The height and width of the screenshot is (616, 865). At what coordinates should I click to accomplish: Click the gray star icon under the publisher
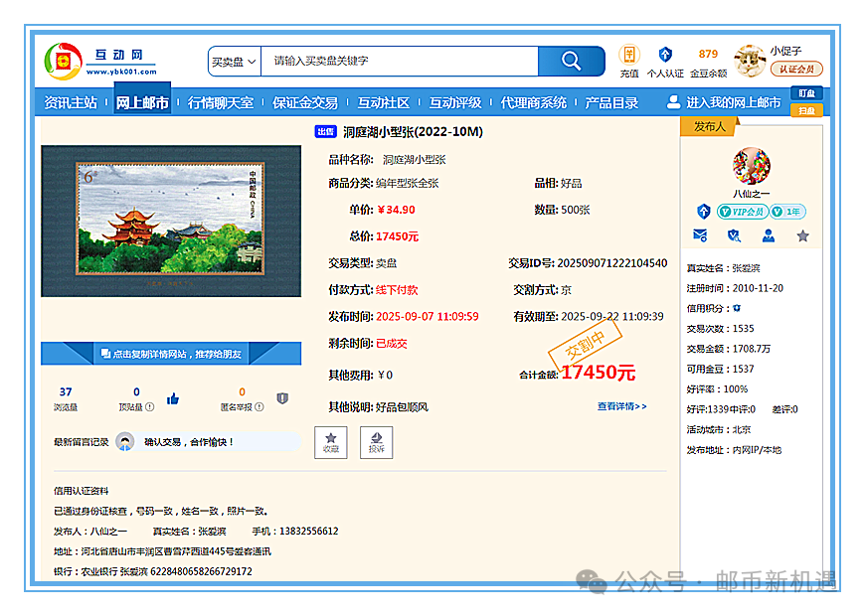802,236
